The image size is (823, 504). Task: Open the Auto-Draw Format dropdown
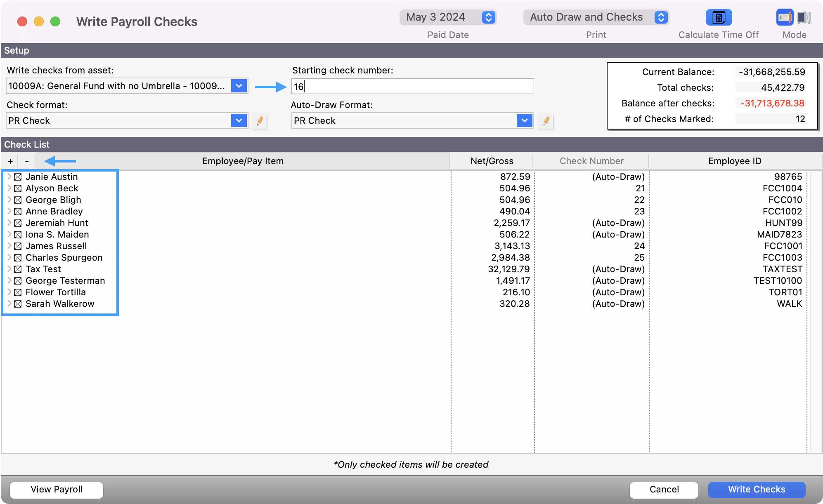click(x=524, y=121)
